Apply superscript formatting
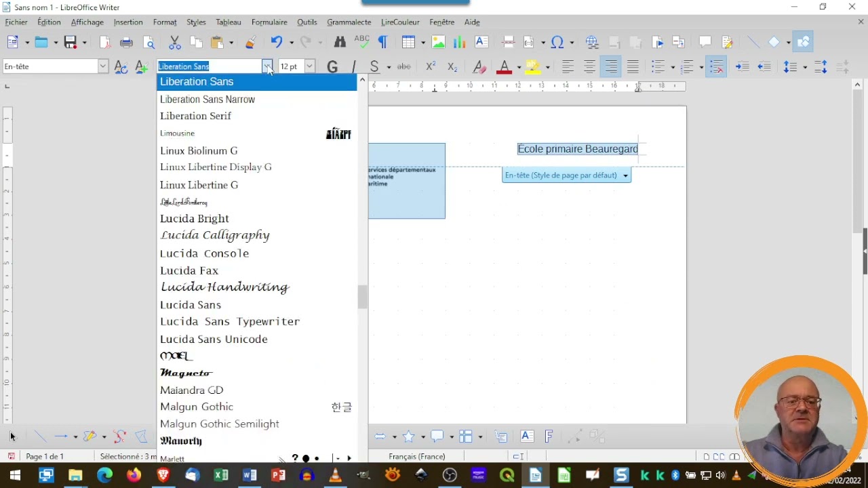 point(431,66)
